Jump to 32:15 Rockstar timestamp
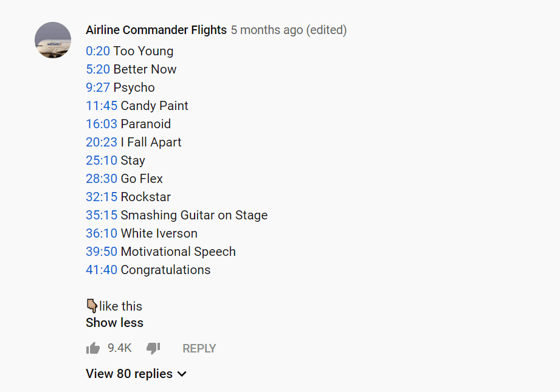This screenshot has width=560, height=392. (x=102, y=197)
